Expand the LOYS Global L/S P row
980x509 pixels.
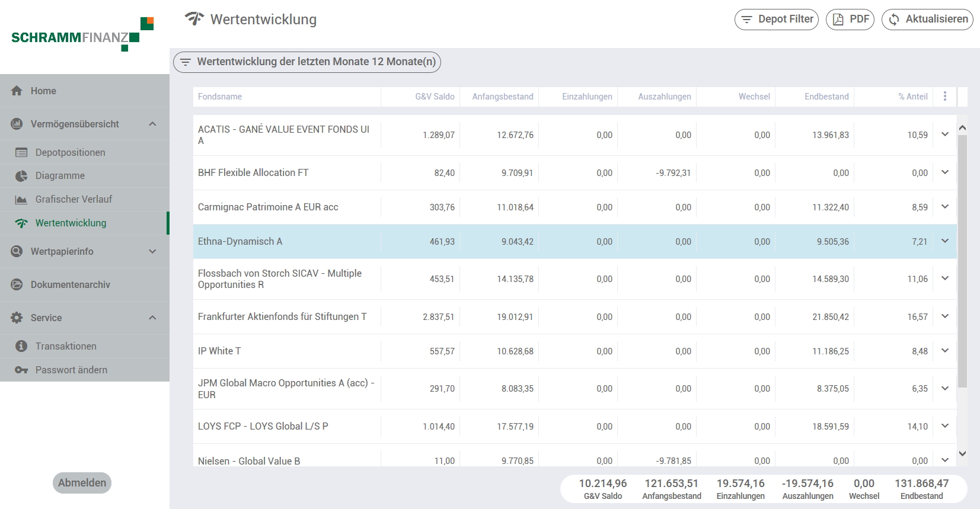[945, 426]
